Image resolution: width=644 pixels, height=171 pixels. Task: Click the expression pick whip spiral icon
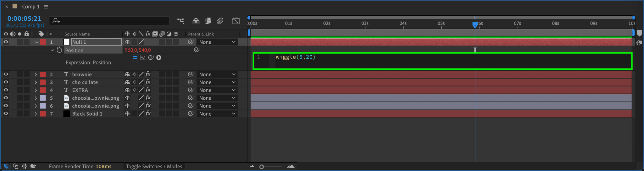[151, 58]
